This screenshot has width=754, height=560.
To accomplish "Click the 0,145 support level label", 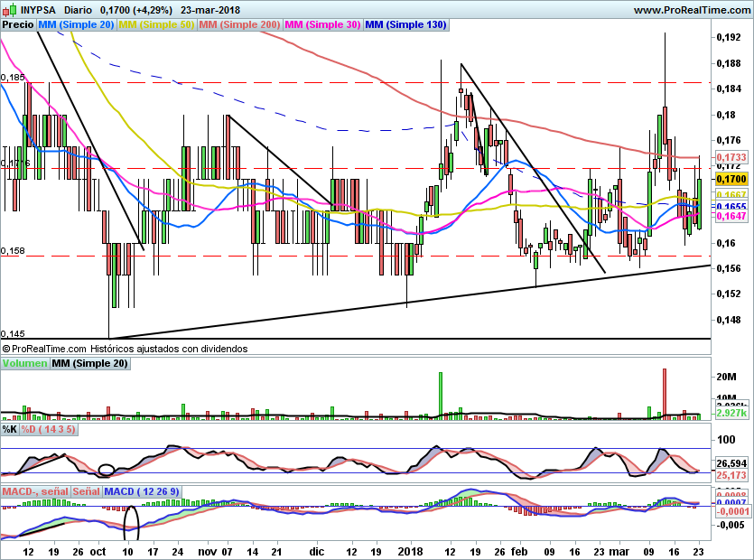I will 13,333.
